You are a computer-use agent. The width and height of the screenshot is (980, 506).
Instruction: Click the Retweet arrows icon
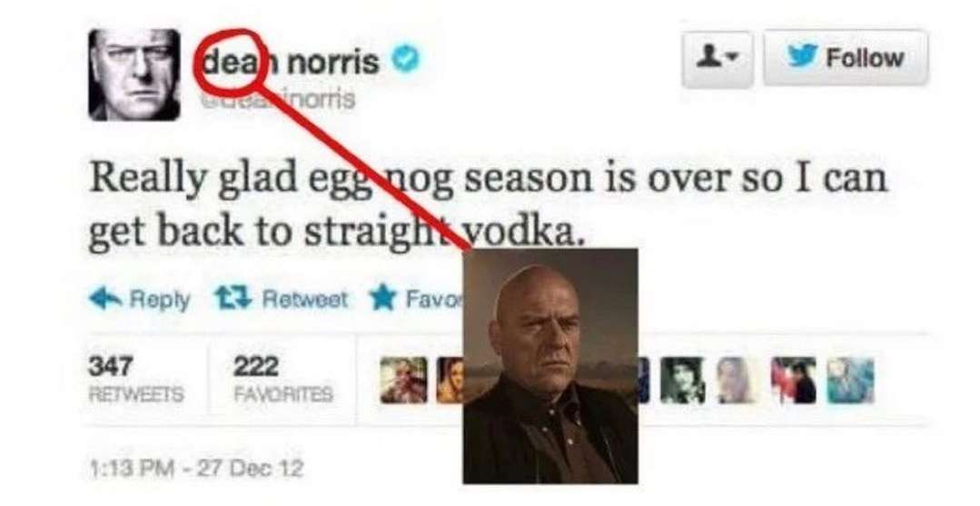233,298
